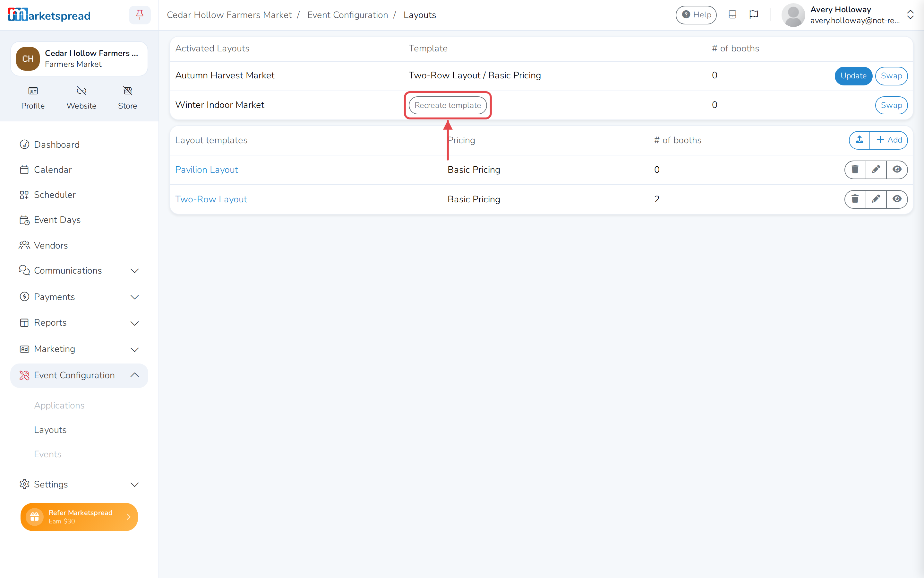Viewport: 924px width, 578px height.
Task: Expand the Settings menu
Action: [79, 484]
